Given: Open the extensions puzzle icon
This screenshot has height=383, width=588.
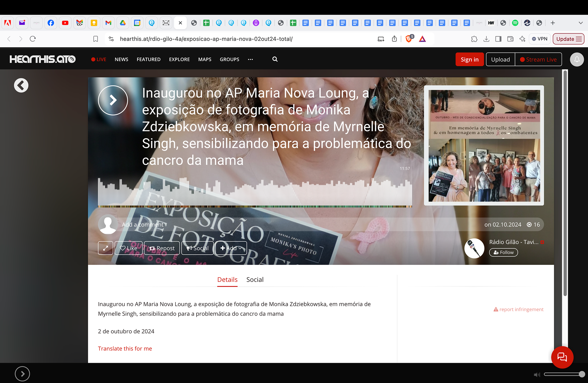Looking at the screenshot, I should (474, 39).
